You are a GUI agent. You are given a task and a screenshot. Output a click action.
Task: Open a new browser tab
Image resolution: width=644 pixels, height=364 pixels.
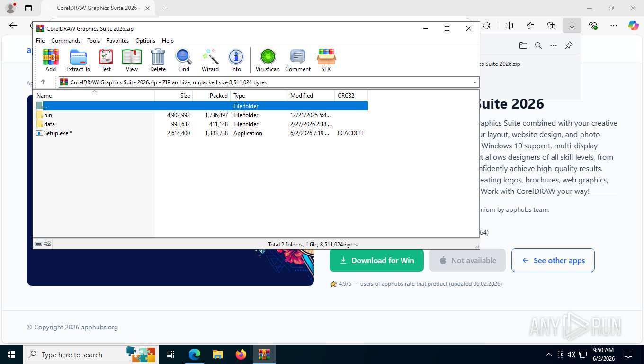[x=165, y=8]
